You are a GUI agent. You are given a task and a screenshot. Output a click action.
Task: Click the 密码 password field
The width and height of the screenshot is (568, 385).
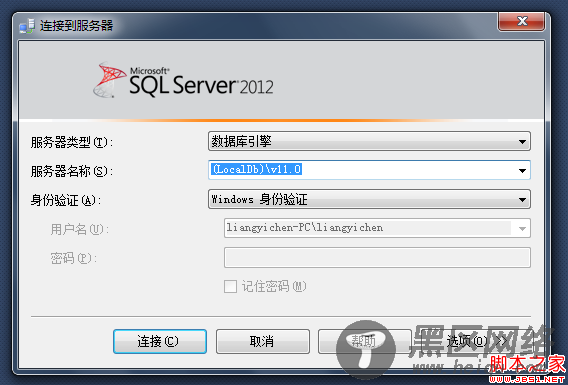(x=377, y=258)
